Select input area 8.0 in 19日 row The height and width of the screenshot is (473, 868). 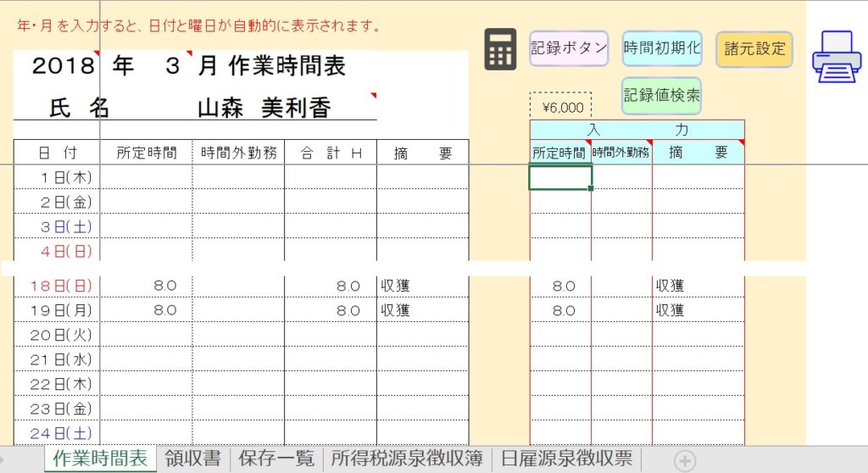[560, 310]
